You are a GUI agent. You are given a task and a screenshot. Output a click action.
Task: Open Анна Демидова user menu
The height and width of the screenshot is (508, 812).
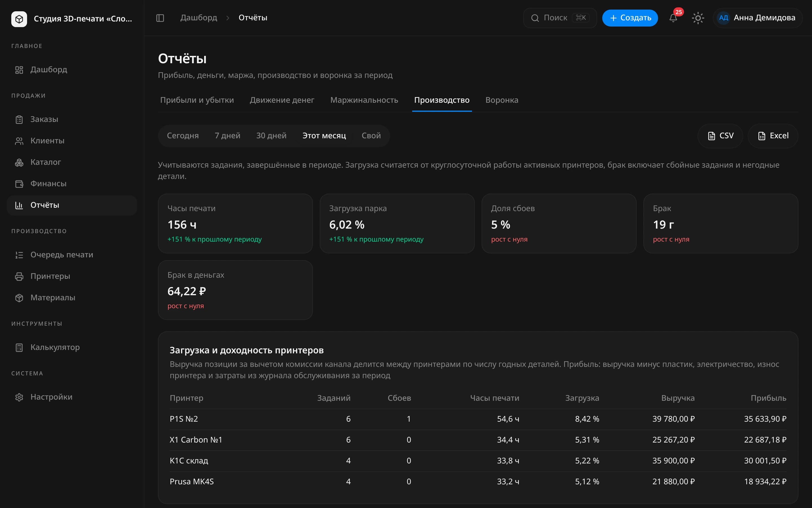pyautogui.click(x=757, y=18)
